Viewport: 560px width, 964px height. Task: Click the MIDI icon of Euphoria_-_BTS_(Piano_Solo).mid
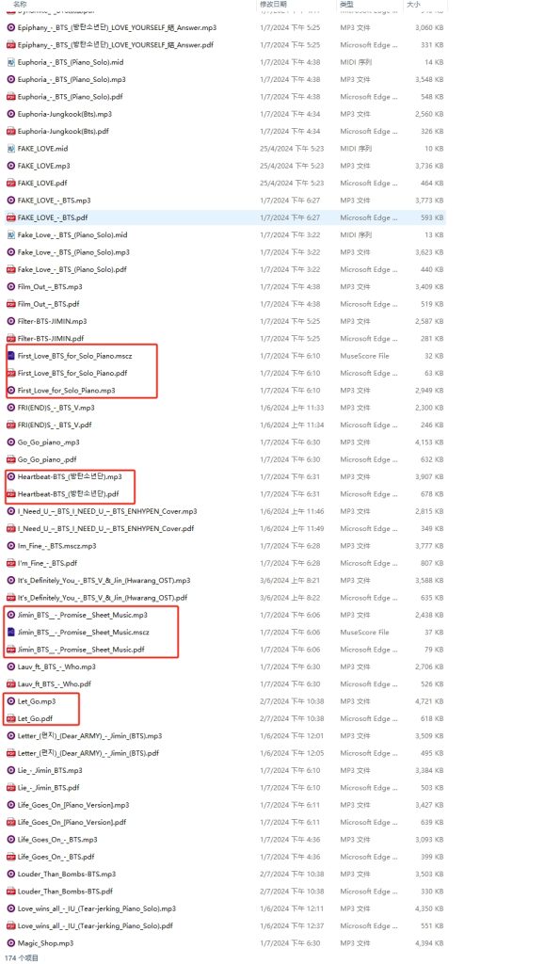pos(11,62)
